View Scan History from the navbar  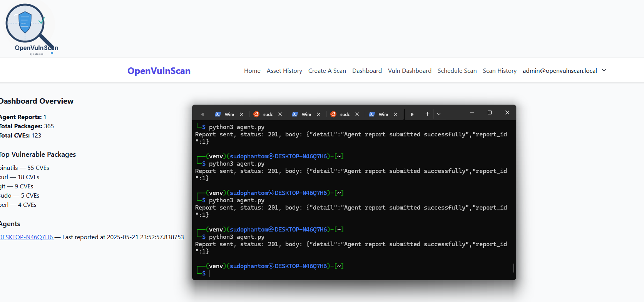[500, 71]
